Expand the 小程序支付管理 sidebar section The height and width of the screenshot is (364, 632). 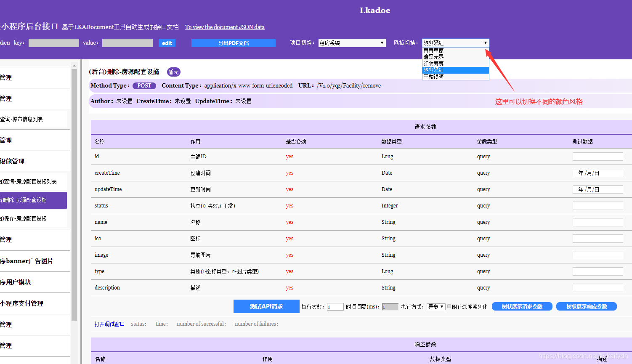coord(35,304)
